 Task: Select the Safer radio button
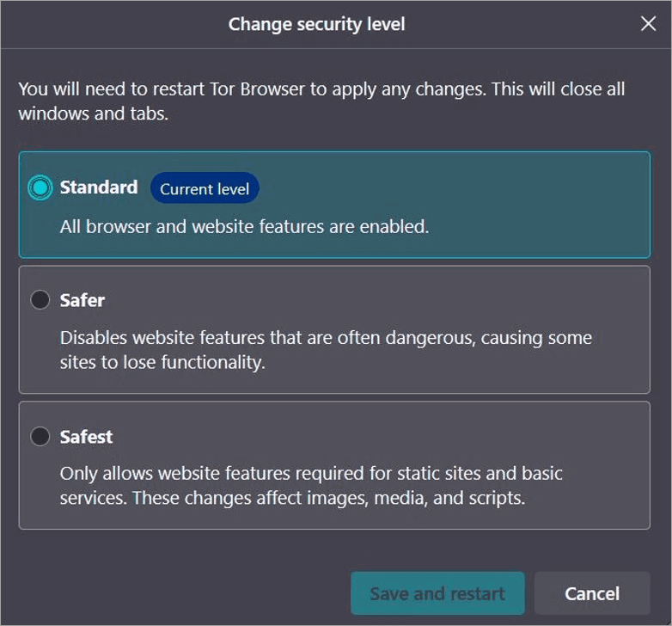pos(40,299)
